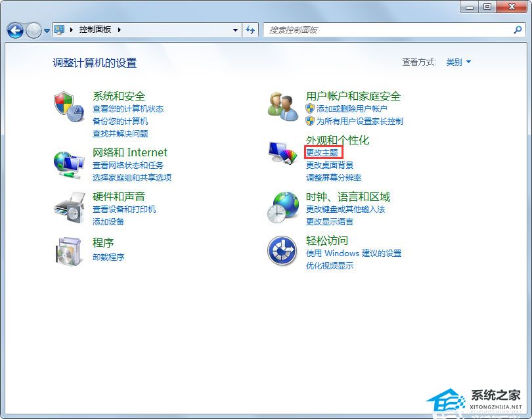Viewport: 532px width, 419px height.
Task: Open the address bar history dropdown
Action: click(x=236, y=30)
